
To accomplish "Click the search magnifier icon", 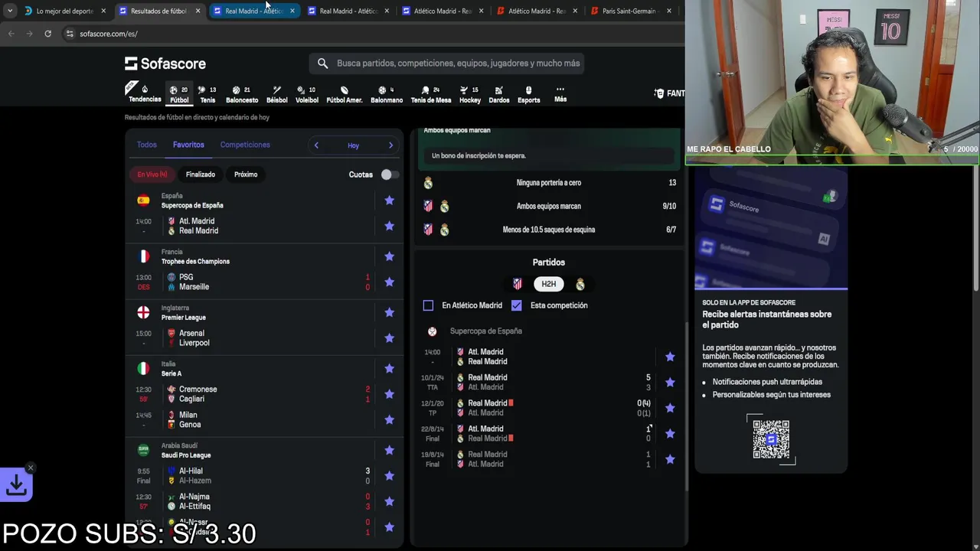I will [x=322, y=64].
